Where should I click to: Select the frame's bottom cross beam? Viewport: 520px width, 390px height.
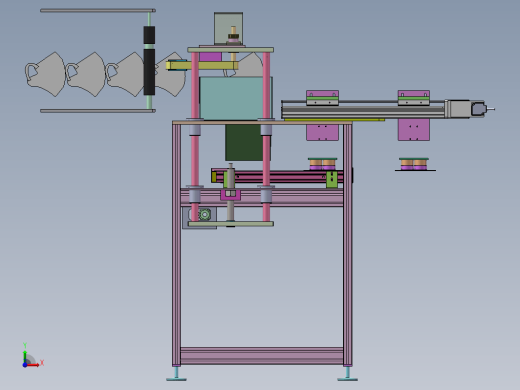tap(262, 356)
